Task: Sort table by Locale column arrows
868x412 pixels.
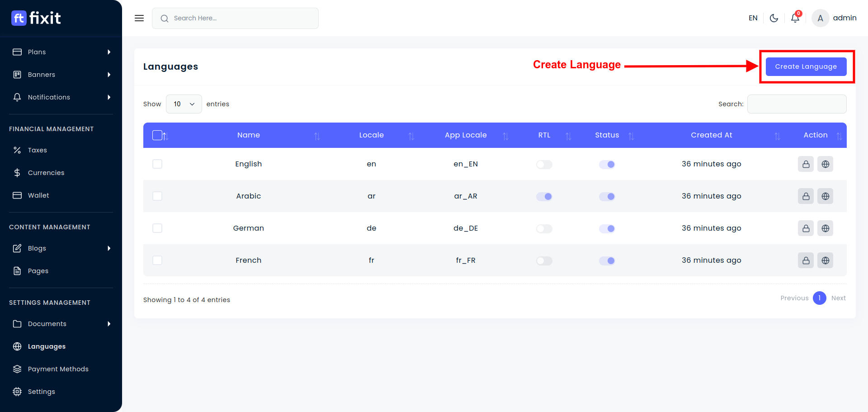Action: click(x=411, y=136)
